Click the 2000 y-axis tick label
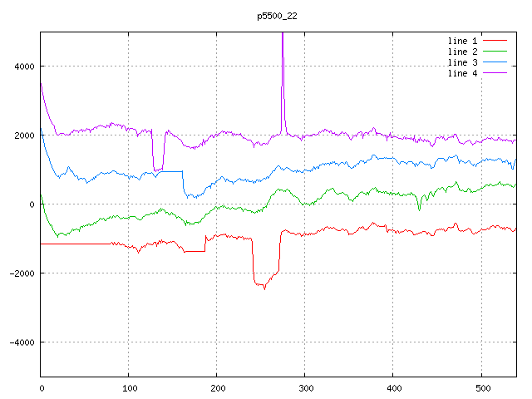The height and width of the screenshot is (399, 532). click(x=23, y=135)
